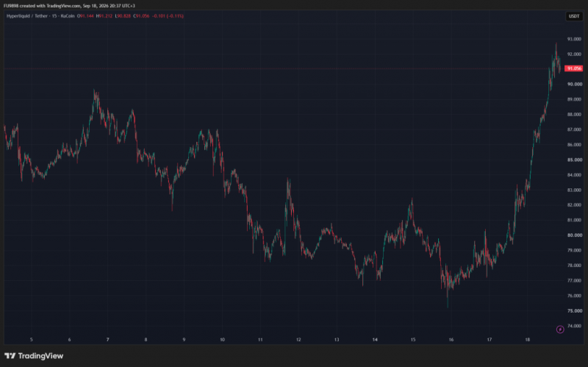Click the 93.000 price scale label
This screenshot has height=367, width=588.
pyautogui.click(x=574, y=39)
